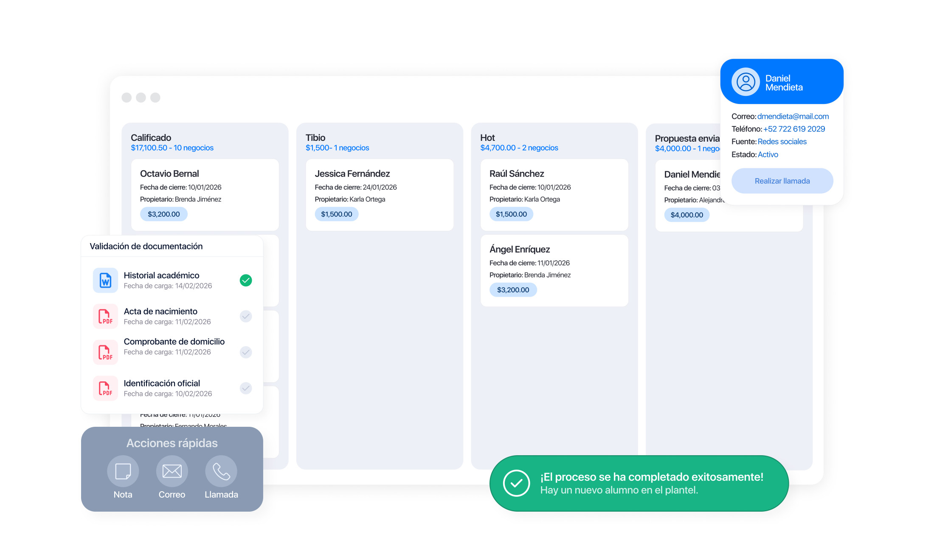
Task: Select the Hot column header
Action: 487,138
